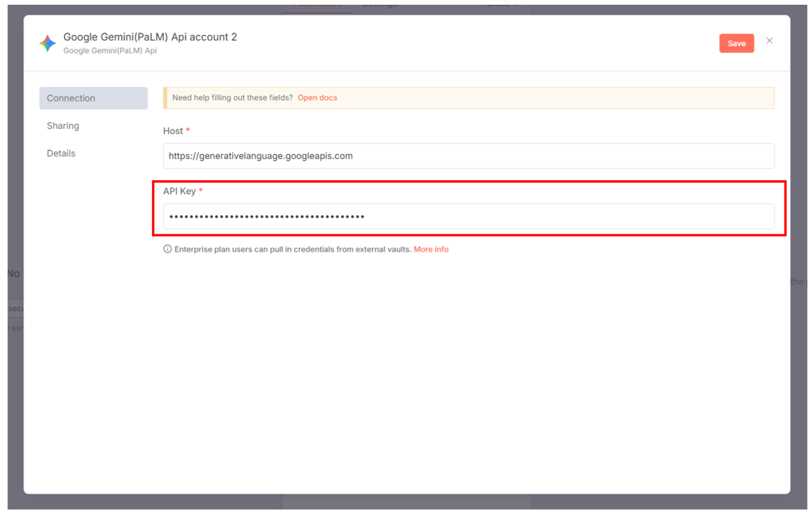Save the Gemini API credential
The height and width of the screenshot is (513, 812).
point(736,44)
